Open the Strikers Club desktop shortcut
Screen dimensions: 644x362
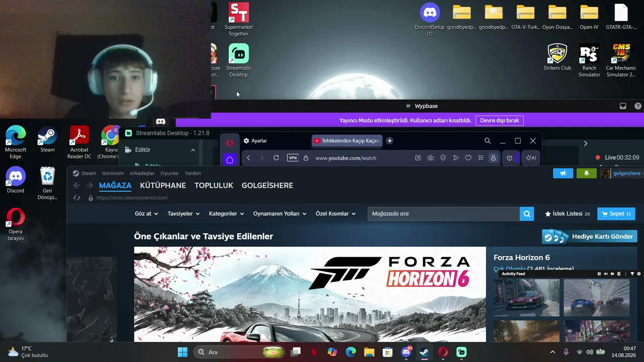pos(557,57)
